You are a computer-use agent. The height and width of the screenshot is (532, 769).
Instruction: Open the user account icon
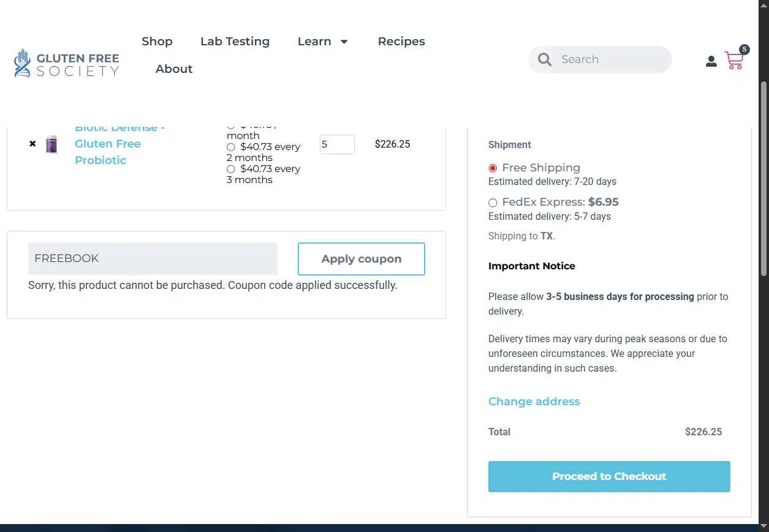(x=711, y=61)
